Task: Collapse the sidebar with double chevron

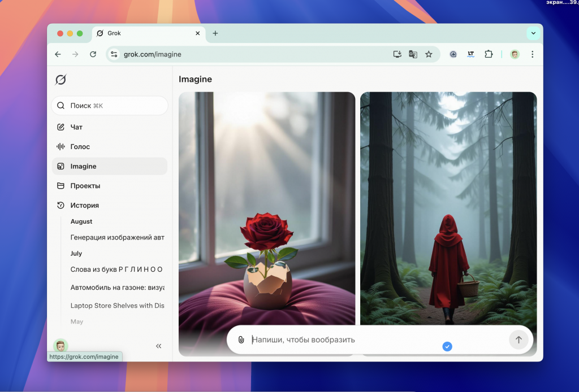Action: tap(158, 346)
